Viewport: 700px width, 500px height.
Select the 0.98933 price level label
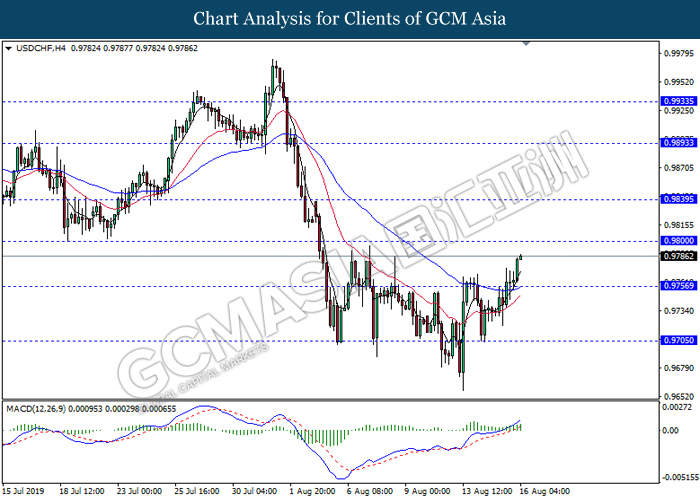(679, 142)
